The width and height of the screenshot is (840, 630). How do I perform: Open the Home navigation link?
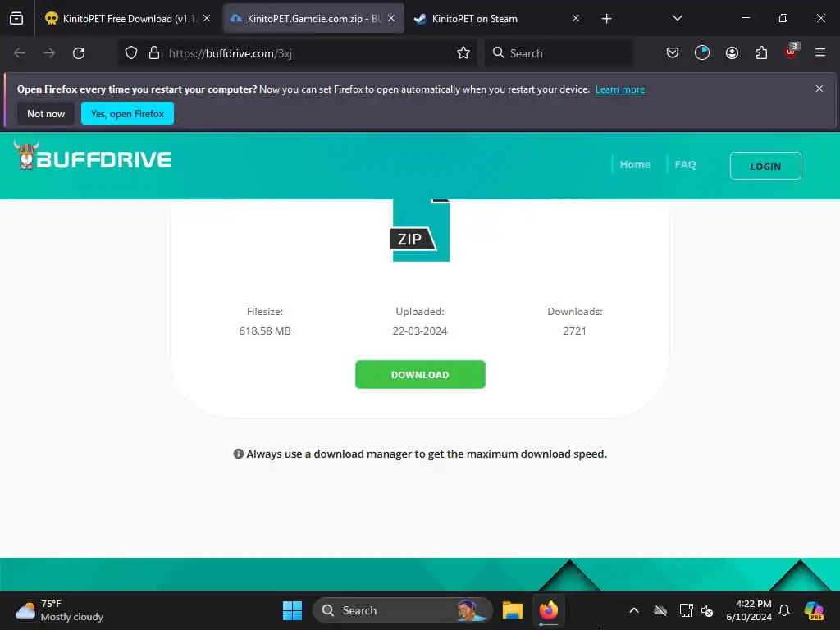click(x=635, y=164)
